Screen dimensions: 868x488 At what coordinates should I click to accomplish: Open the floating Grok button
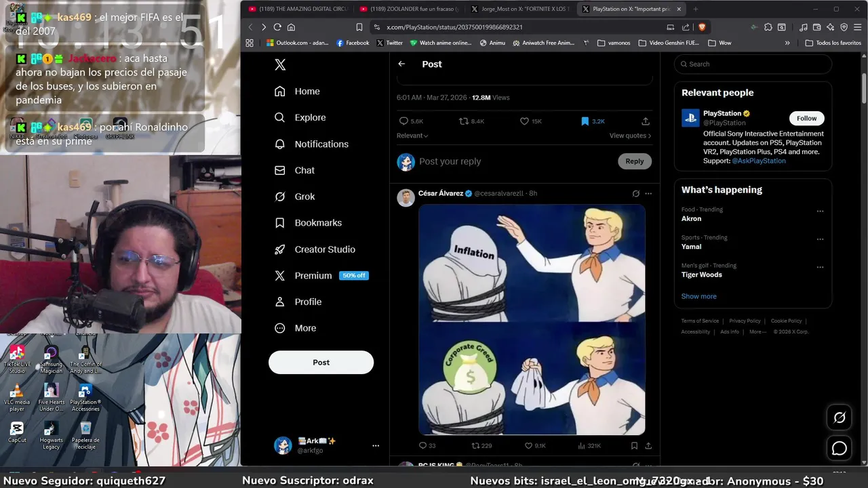coord(840,418)
